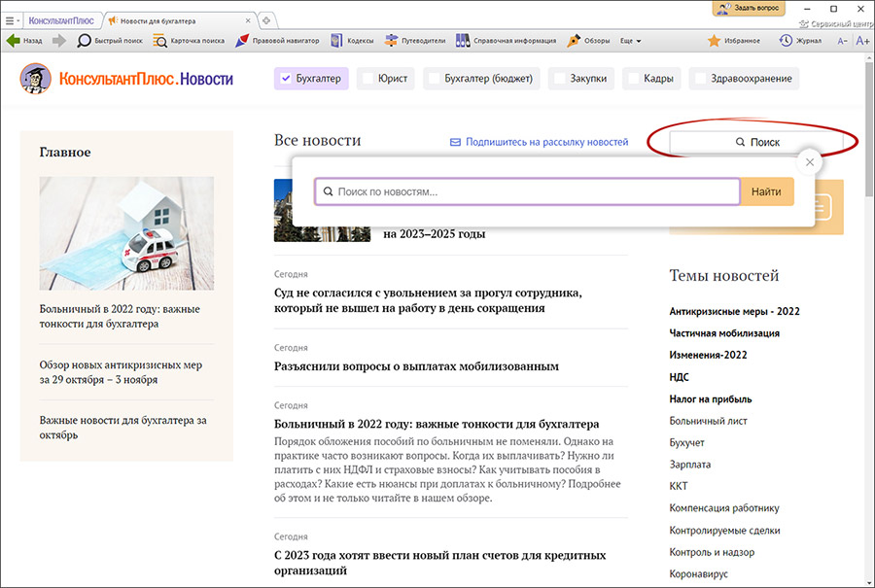Close the news search popup
This screenshot has height=588, width=875.
(810, 162)
